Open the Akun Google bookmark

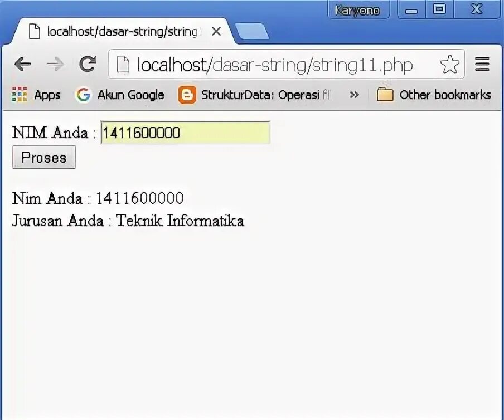[119, 95]
